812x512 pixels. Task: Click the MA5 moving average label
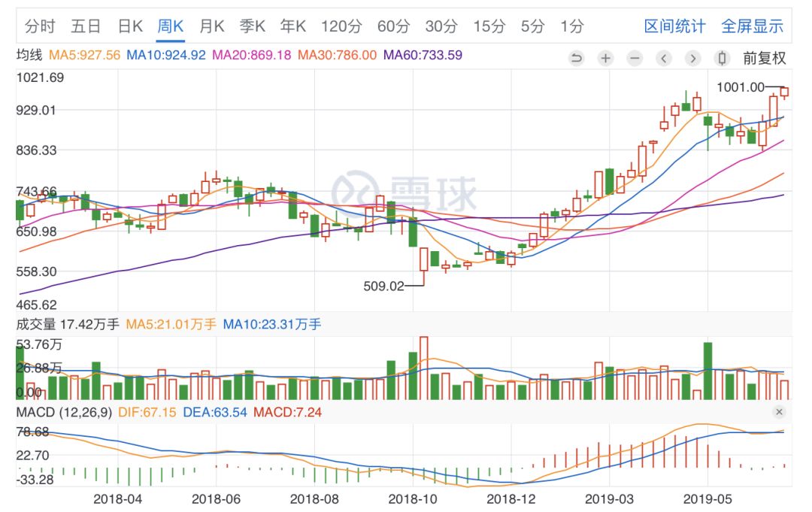tap(84, 55)
